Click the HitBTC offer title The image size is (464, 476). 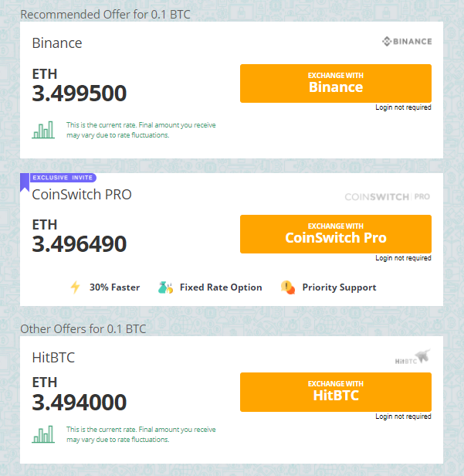point(53,358)
